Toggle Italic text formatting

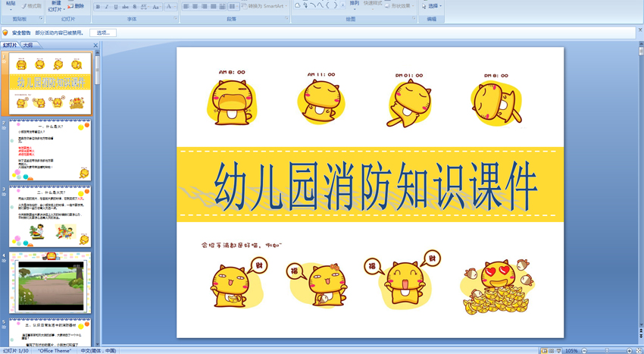[x=107, y=7]
